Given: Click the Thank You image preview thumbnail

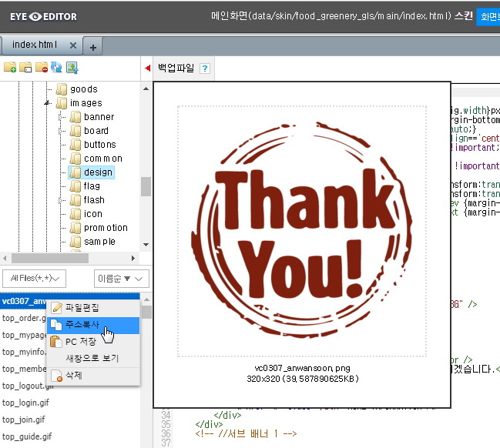Looking at the screenshot, I should coord(302,231).
